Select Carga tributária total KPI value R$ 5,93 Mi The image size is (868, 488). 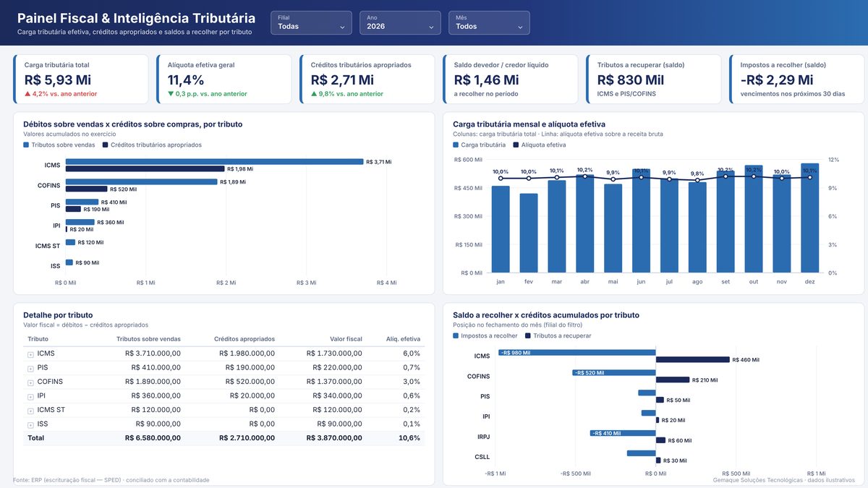click(x=58, y=80)
